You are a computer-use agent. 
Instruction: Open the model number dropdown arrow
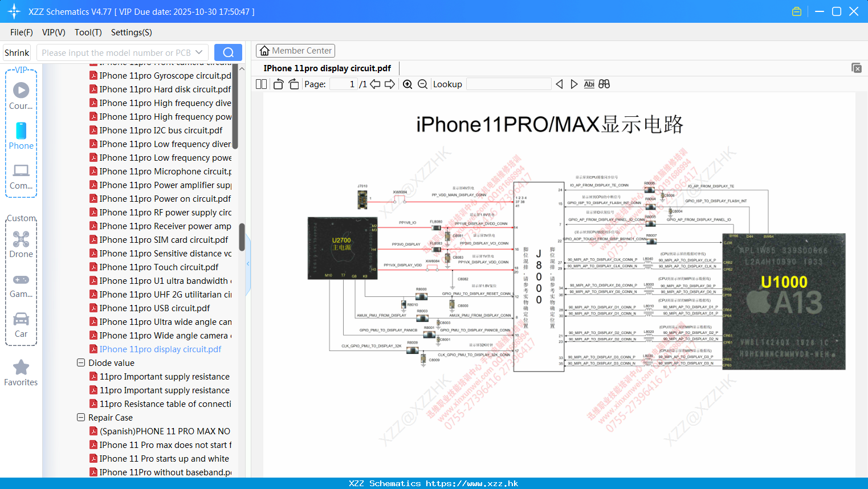(199, 52)
